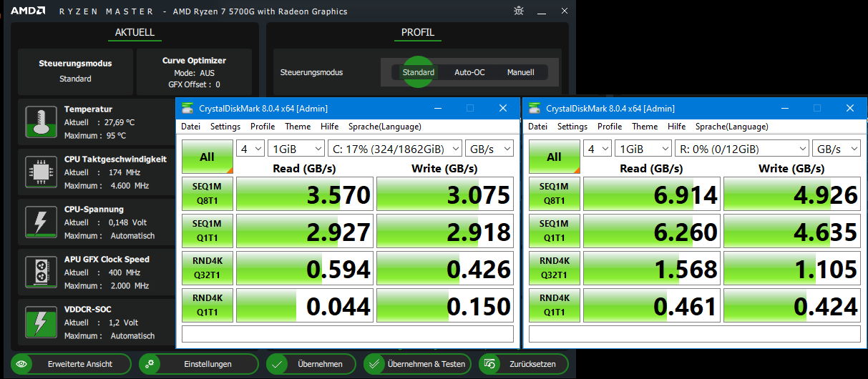This screenshot has height=379, width=868.
Task: Click Maximum 4.600 MHz text
Action: (x=107, y=185)
